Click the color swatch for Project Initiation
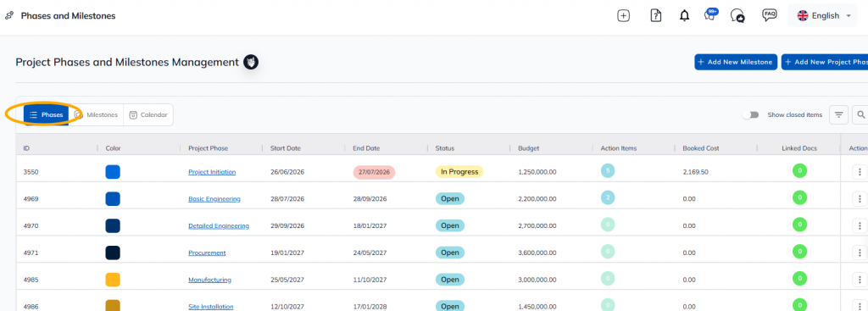The image size is (868, 311). coord(113,171)
